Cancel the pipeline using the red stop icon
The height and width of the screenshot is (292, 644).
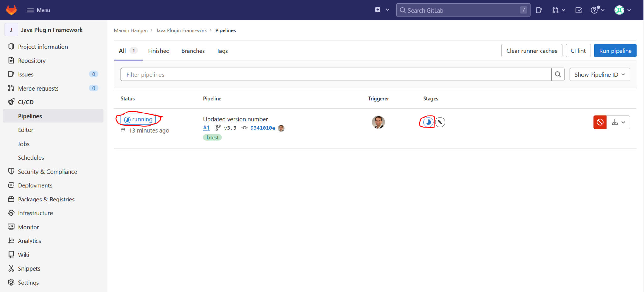click(x=600, y=122)
